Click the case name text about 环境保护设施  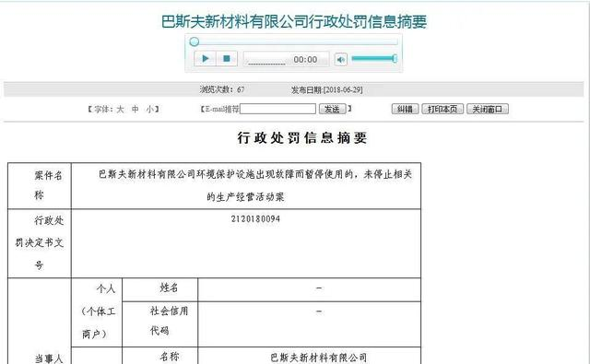(255, 185)
